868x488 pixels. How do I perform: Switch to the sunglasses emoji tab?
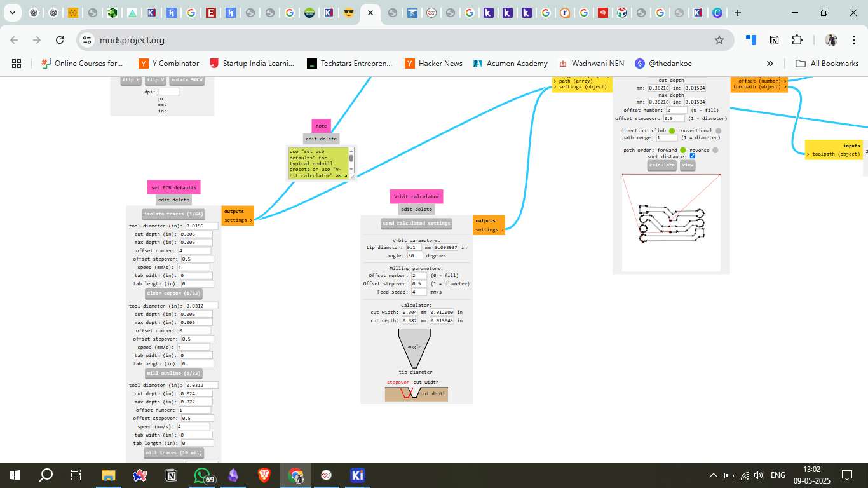point(348,13)
